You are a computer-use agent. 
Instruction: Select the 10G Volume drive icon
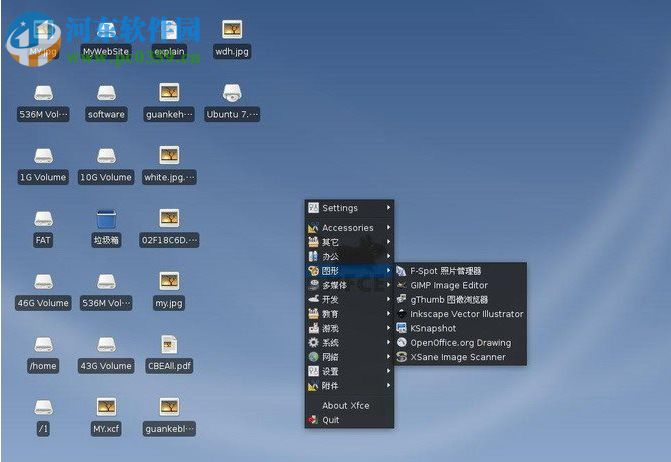106,156
